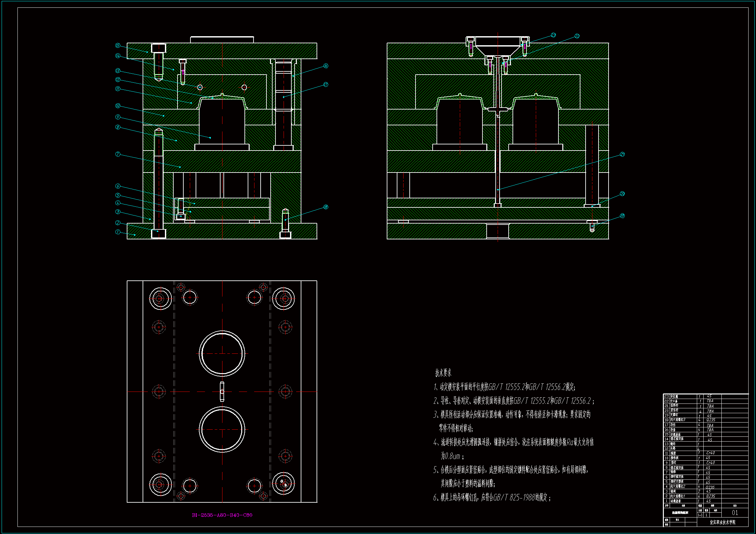Click balloon 10 on left section view

pyautogui.click(x=118, y=106)
